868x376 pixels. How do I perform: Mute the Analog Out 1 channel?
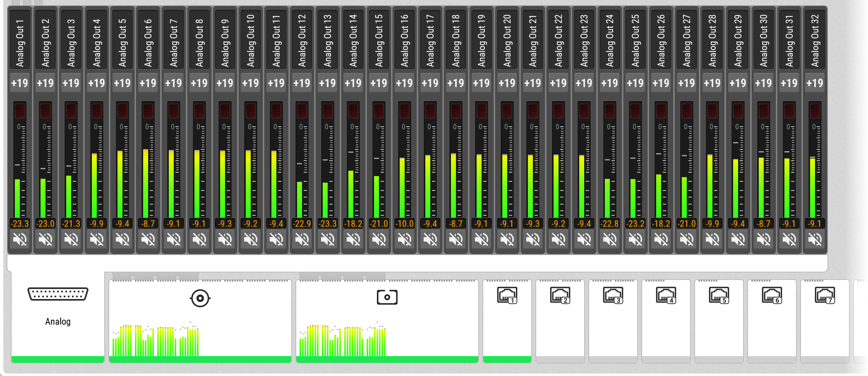tap(20, 239)
